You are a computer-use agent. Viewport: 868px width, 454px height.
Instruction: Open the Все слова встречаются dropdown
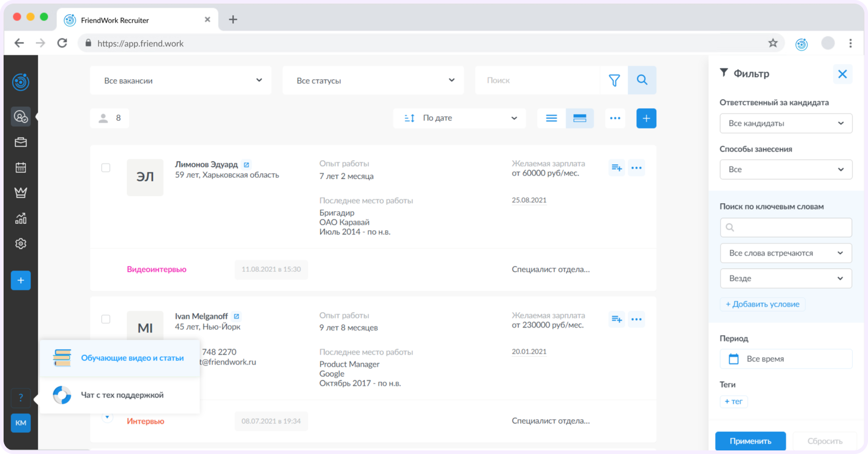[x=786, y=253]
